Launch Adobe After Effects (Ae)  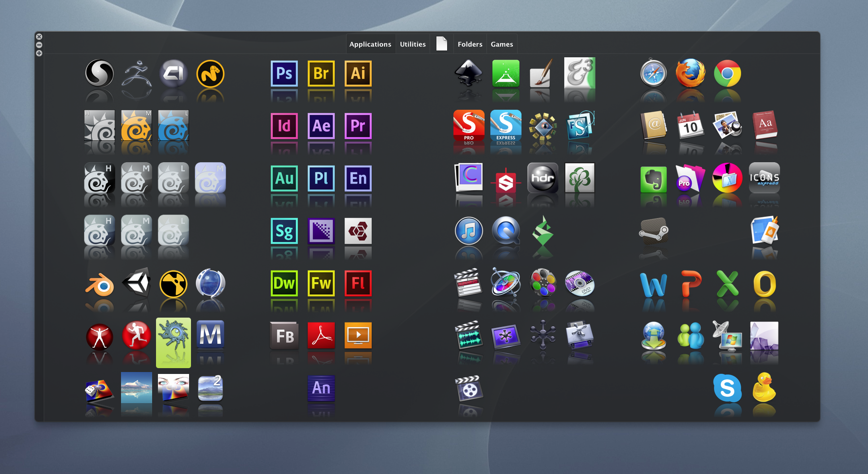(321, 126)
